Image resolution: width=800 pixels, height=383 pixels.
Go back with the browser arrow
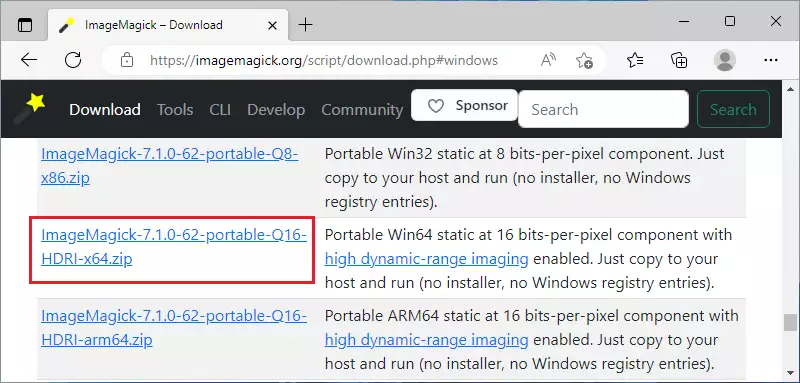(x=29, y=60)
